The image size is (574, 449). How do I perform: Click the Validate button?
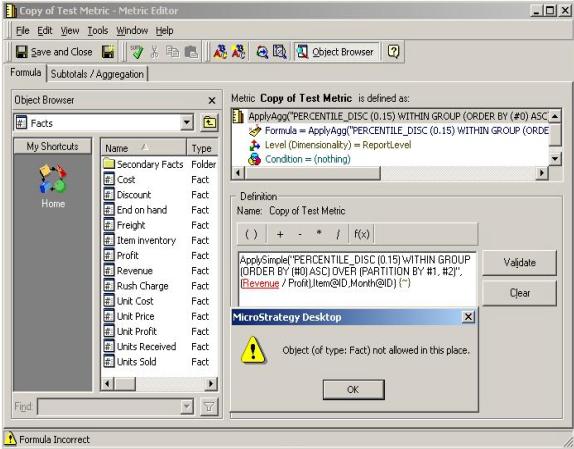point(519,263)
